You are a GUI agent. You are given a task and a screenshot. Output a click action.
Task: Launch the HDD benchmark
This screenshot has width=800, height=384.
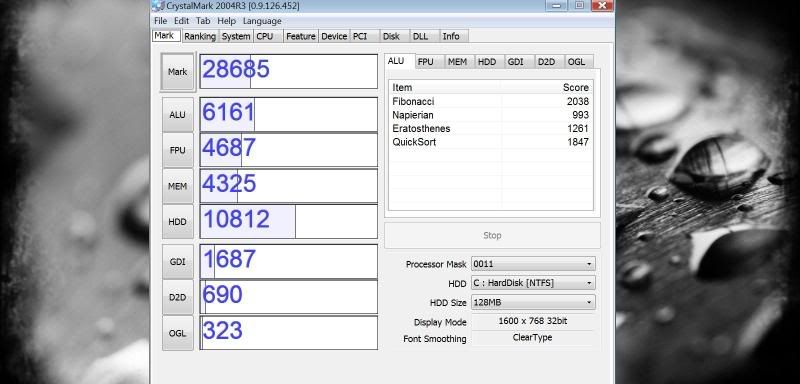point(178,222)
